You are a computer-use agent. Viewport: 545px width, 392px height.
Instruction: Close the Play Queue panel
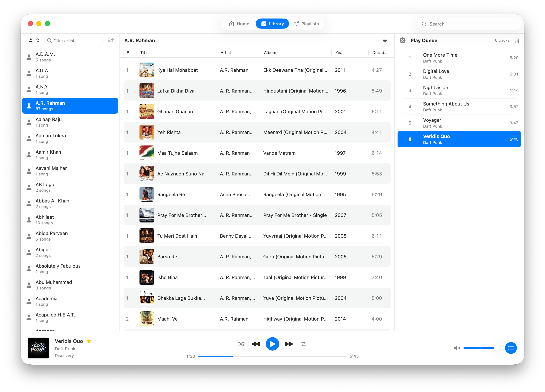pyautogui.click(x=403, y=40)
